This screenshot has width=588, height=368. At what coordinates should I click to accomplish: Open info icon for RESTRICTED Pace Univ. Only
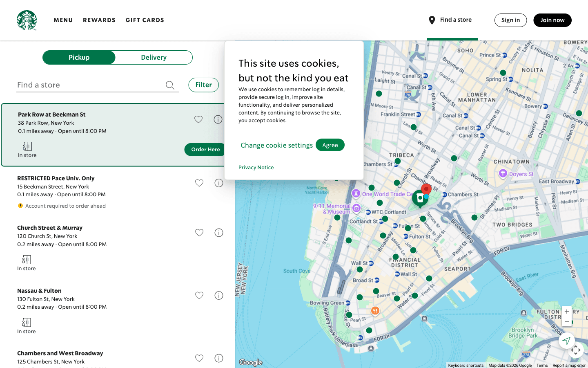(218, 183)
